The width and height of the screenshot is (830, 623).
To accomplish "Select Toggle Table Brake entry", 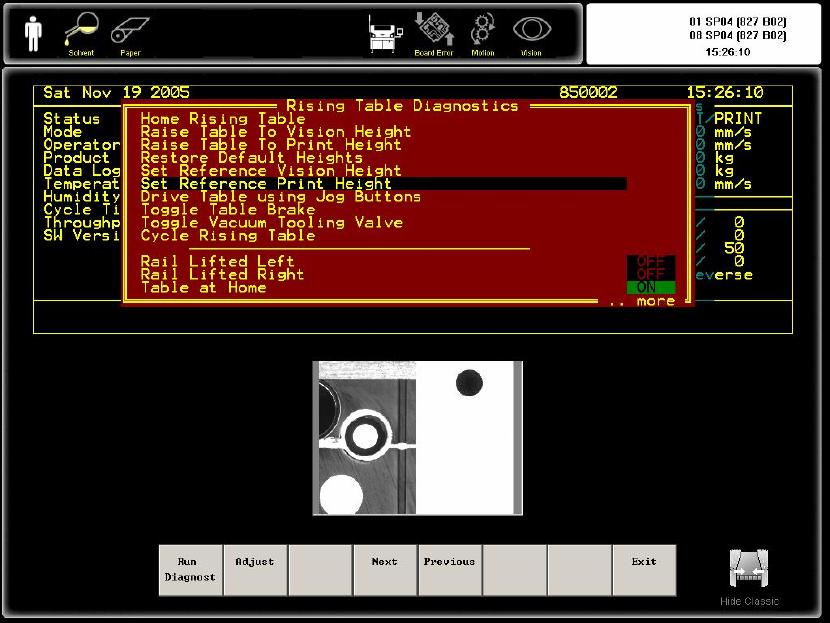I will point(228,210).
